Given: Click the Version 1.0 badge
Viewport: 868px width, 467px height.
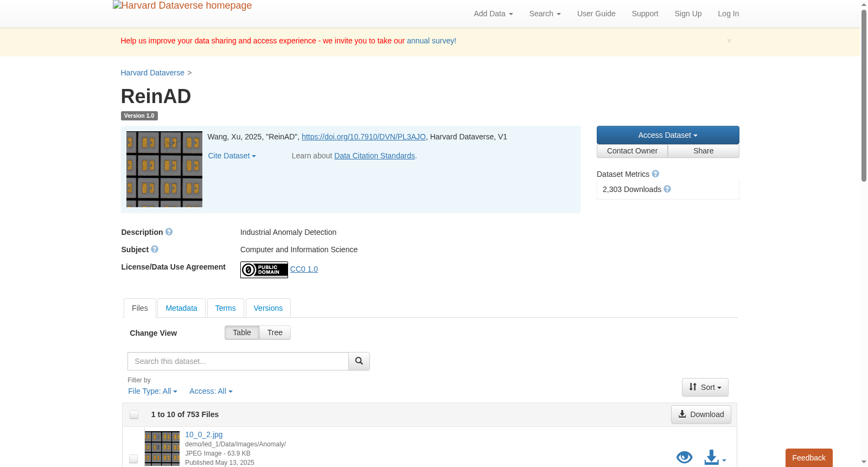Looking at the screenshot, I should [x=139, y=116].
